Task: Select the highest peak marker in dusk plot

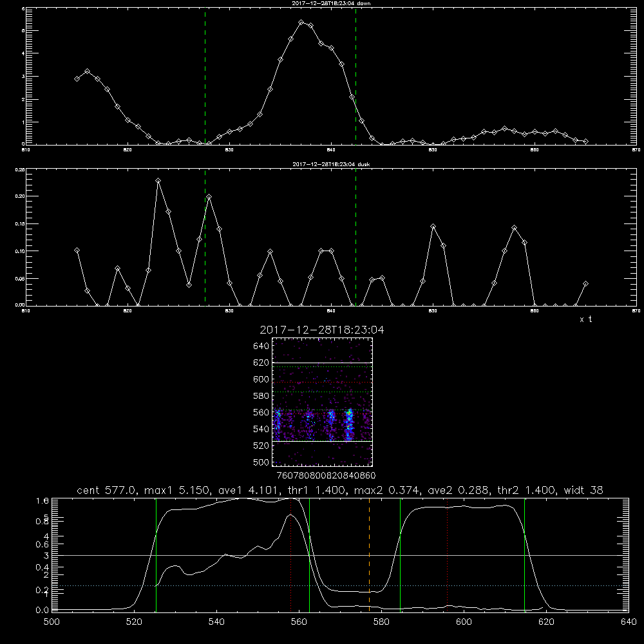Action: pos(158,181)
